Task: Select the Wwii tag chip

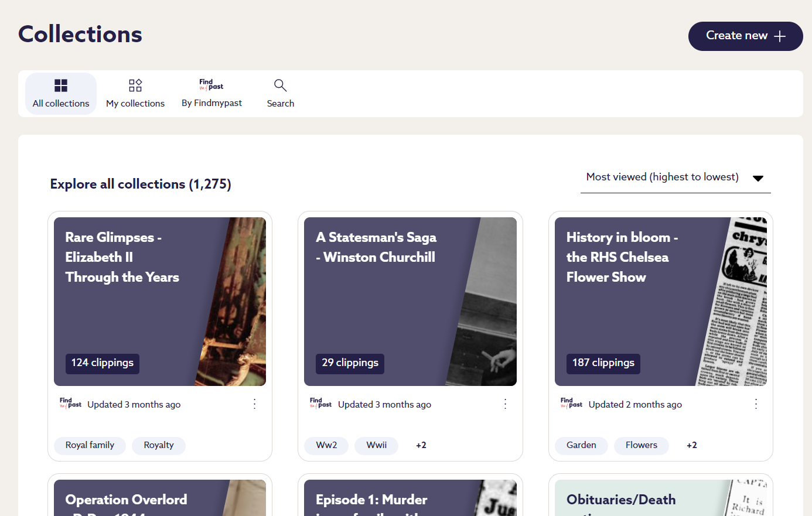Action: click(x=376, y=445)
